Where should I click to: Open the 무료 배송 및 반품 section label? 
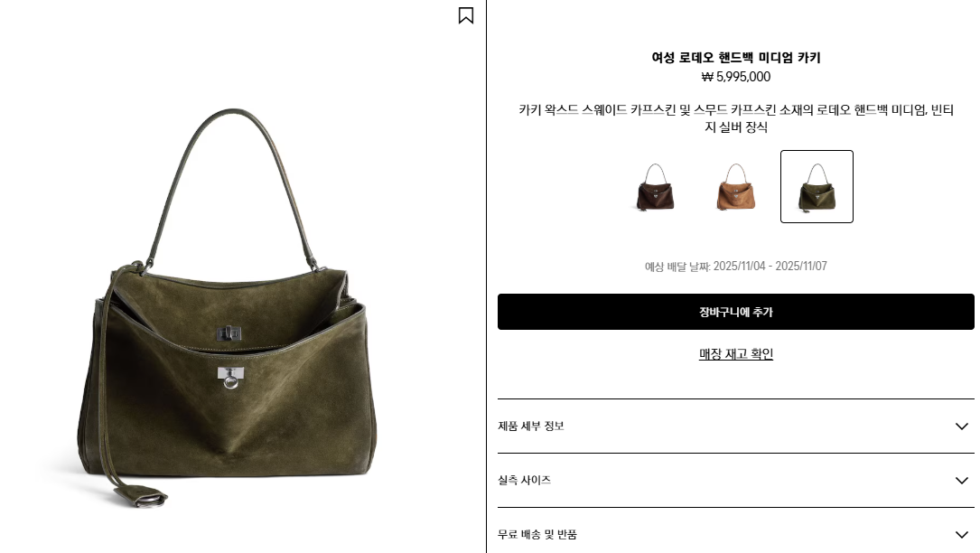(537, 535)
